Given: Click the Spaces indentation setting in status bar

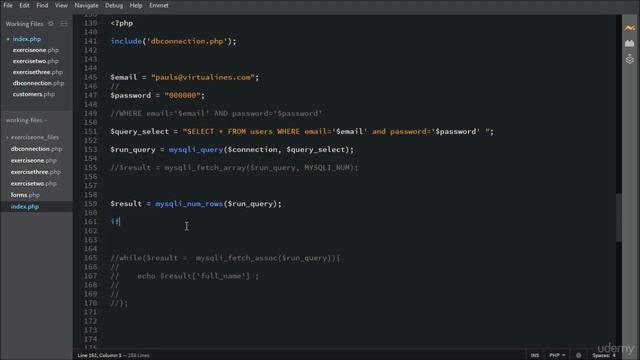Looking at the screenshot, I should click(604, 356).
